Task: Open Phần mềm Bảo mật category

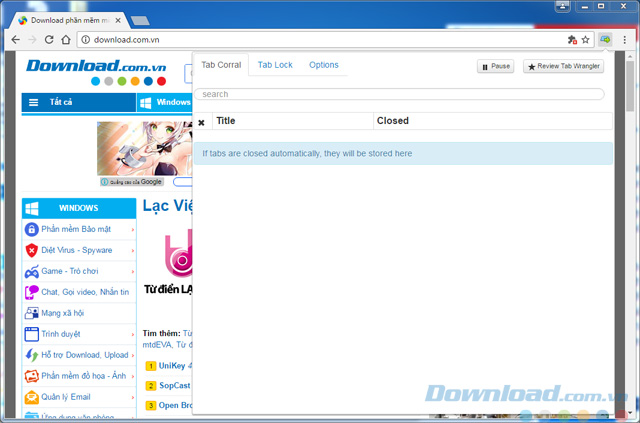Action: (76, 229)
